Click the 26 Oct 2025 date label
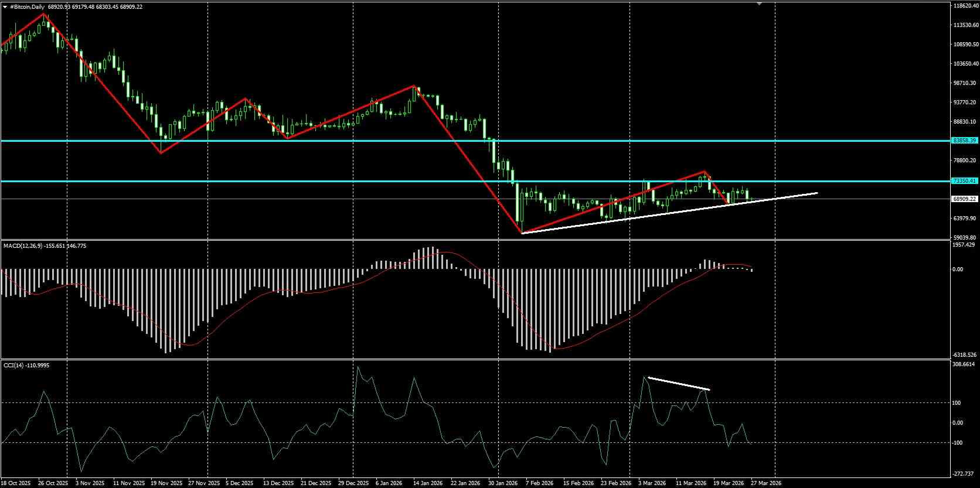980x488 pixels. pos(53,483)
